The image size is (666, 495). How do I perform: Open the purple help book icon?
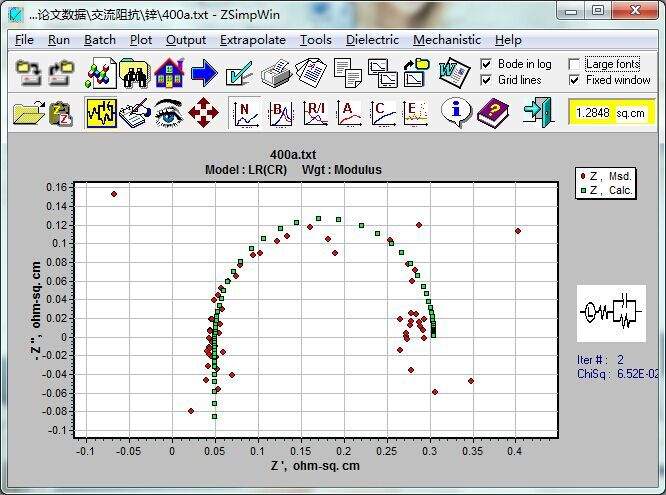492,113
